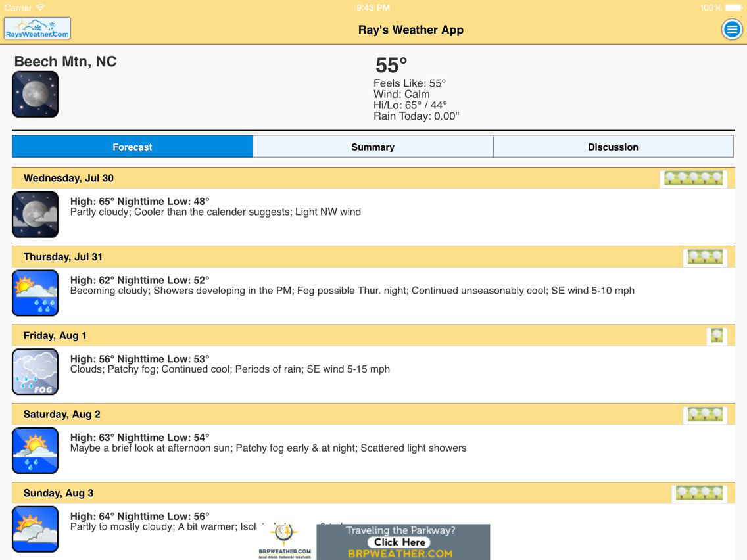The height and width of the screenshot is (560, 747).
Task: Tap the 'Cooler than the calender suggests' description
Action: (x=216, y=212)
